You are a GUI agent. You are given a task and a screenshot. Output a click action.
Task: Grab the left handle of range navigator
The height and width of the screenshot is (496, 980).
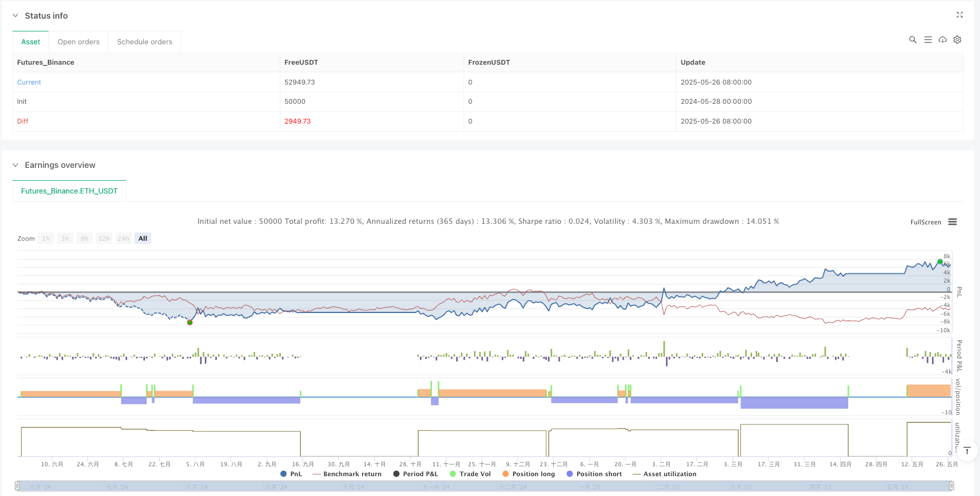pos(17,486)
